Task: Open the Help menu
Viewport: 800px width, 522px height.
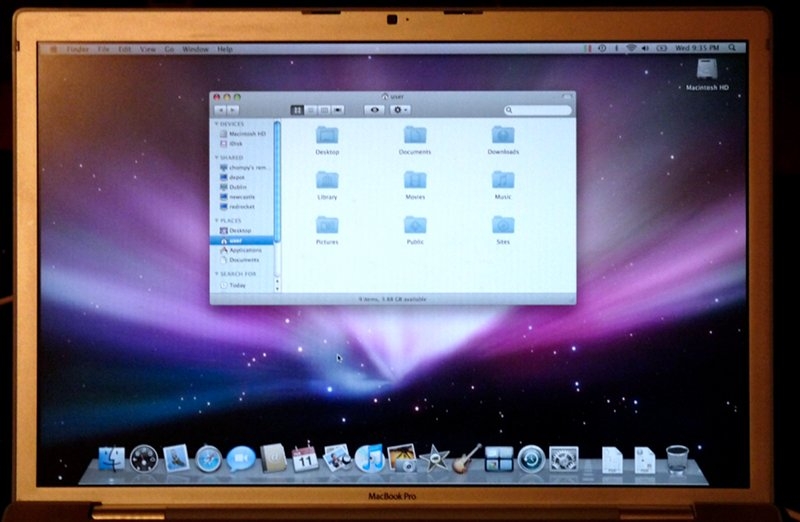Action: [225, 49]
